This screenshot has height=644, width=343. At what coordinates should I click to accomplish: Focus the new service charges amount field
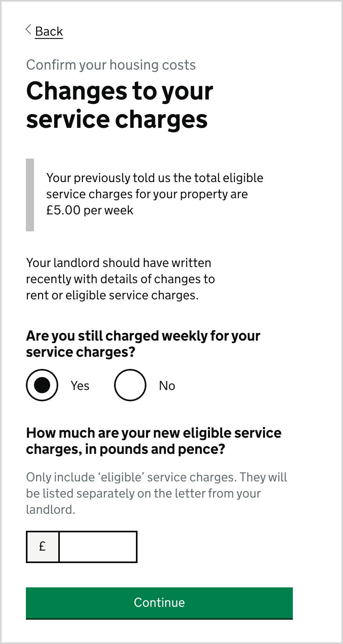pyautogui.click(x=98, y=547)
